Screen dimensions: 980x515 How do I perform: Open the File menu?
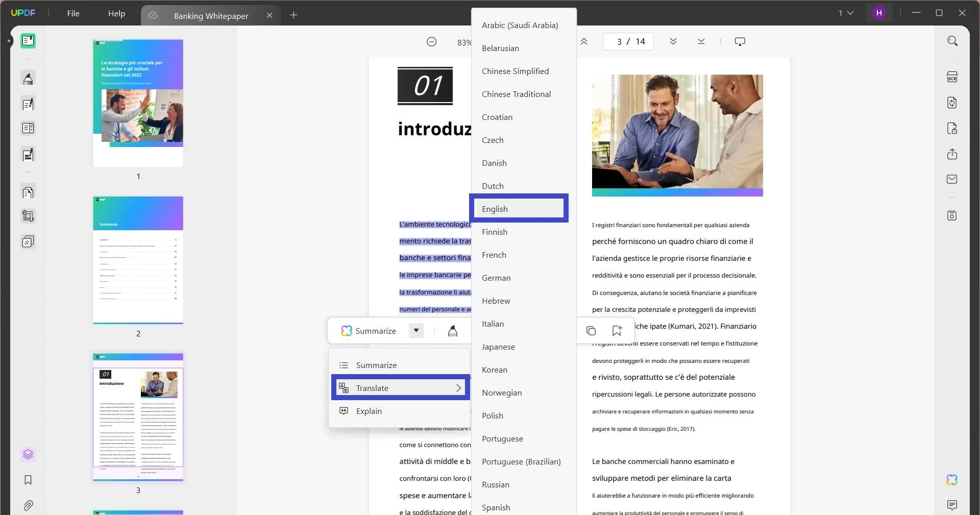tap(73, 13)
